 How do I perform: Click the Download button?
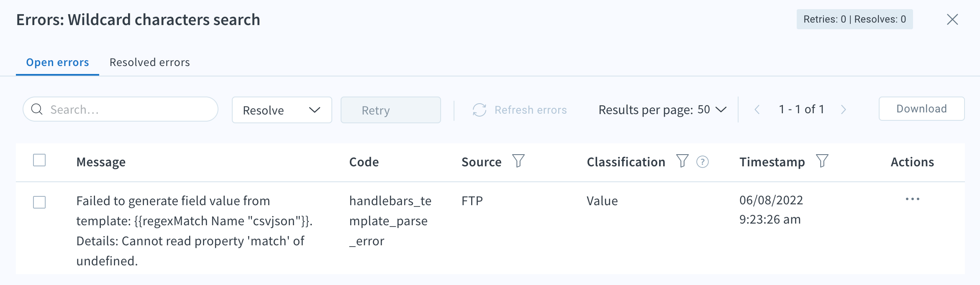(x=922, y=109)
